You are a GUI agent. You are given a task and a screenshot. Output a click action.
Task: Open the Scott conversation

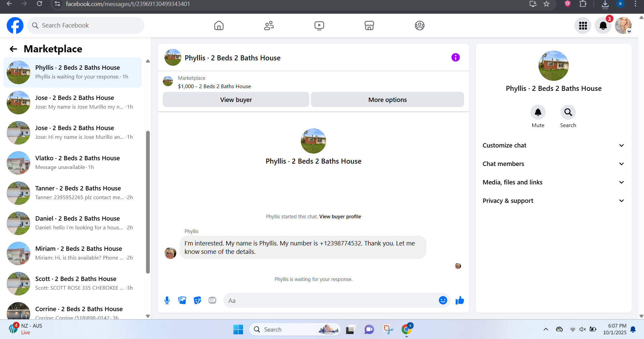[x=72, y=284]
